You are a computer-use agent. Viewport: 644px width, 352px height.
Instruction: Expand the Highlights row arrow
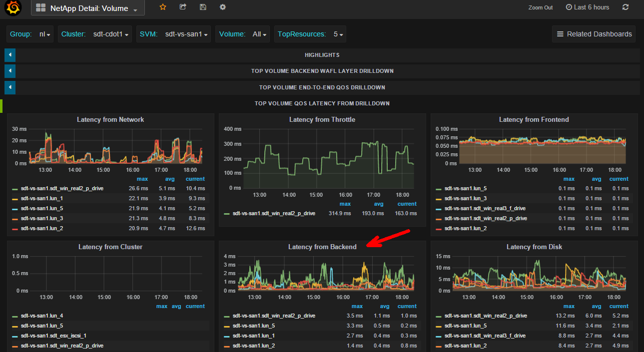point(10,55)
